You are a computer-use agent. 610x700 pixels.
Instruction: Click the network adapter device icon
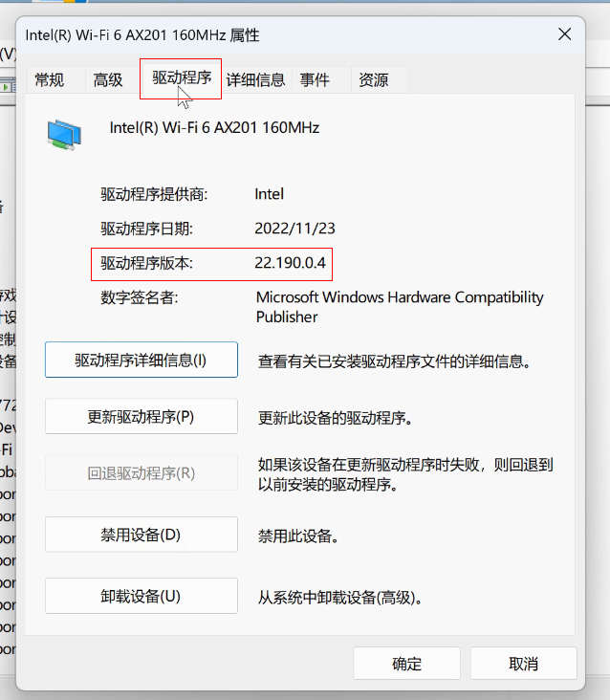[x=65, y=133]
